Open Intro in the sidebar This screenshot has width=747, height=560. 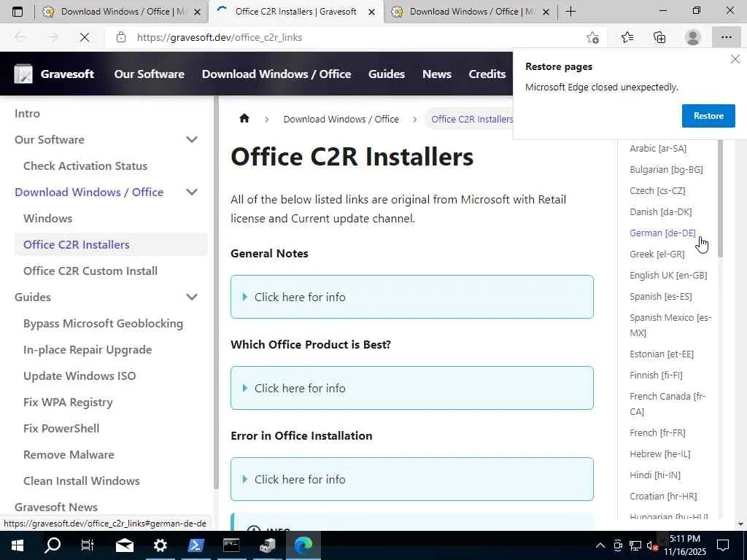[27, 113]
